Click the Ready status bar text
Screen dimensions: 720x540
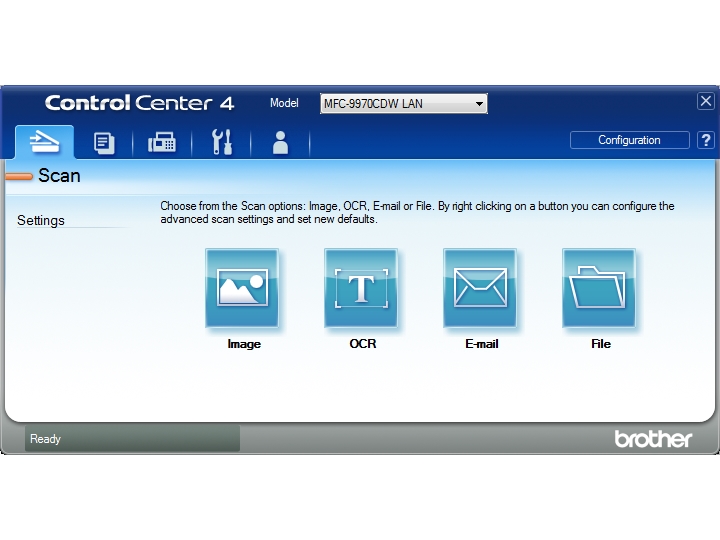coord(45,439)
